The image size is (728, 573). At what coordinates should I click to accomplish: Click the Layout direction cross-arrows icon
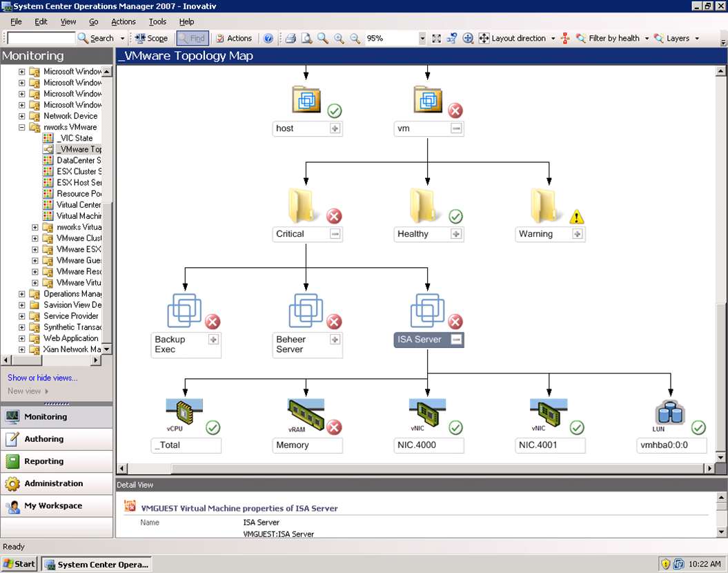[484, 39]
